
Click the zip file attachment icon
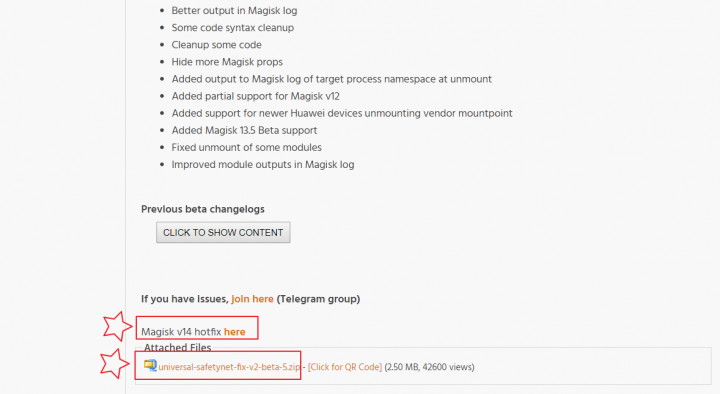coord(150,366)
